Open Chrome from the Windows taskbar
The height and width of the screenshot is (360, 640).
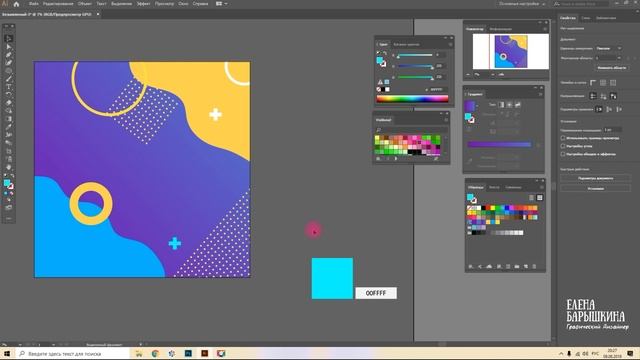(156, 353)
